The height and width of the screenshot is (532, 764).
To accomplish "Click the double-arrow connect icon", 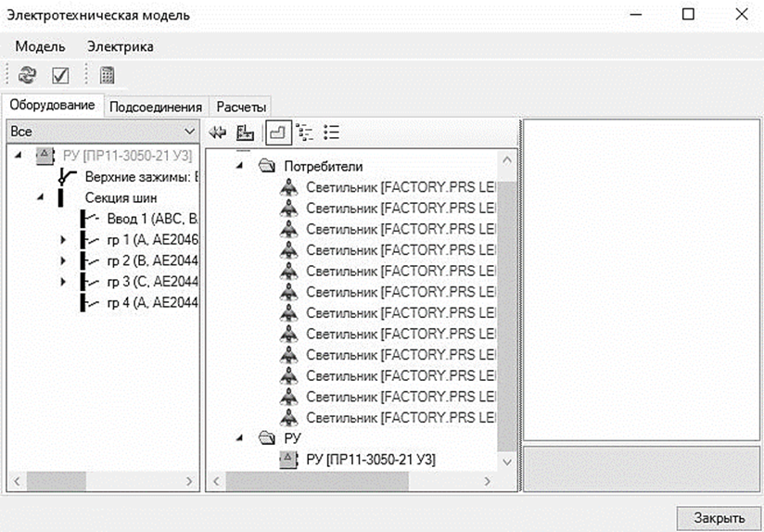I will (220, 133).
